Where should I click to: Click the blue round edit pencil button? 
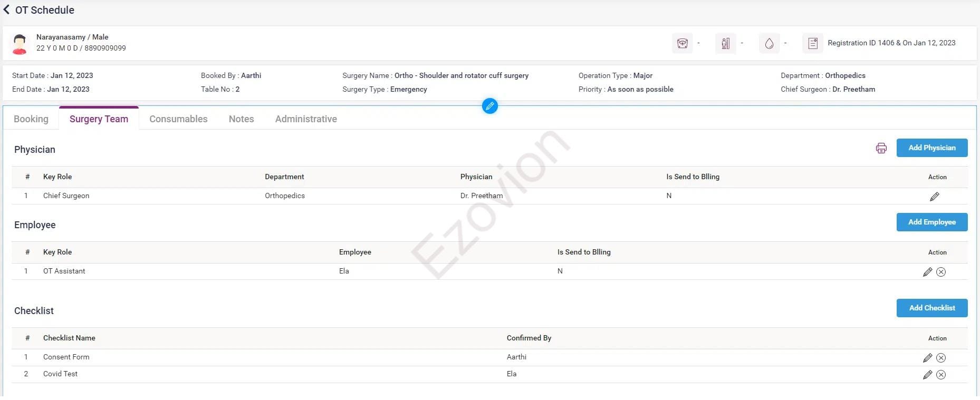click(x=489, y=106)
